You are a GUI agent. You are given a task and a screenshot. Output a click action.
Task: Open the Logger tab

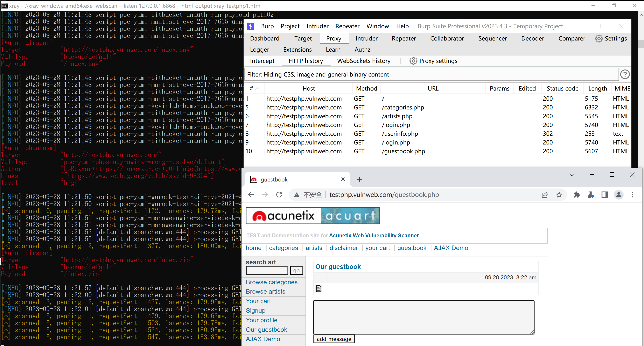pos(260,50)
